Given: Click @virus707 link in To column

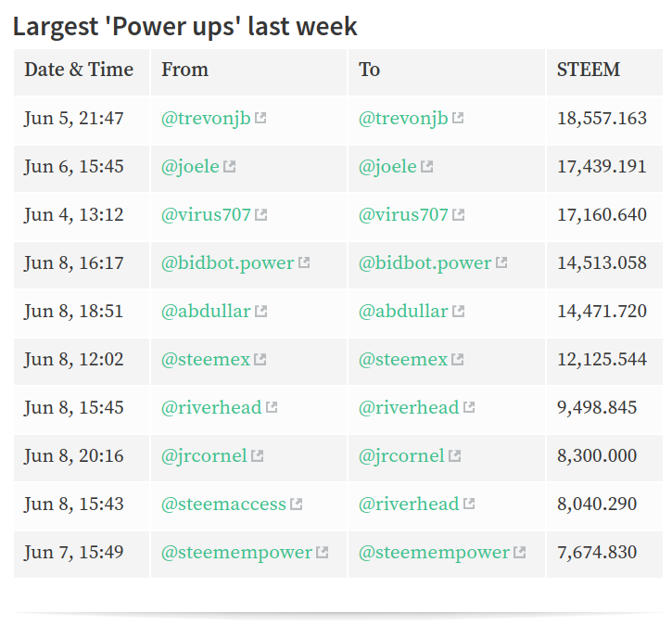Looking at the screenshot, I should [x=403, y=214].
